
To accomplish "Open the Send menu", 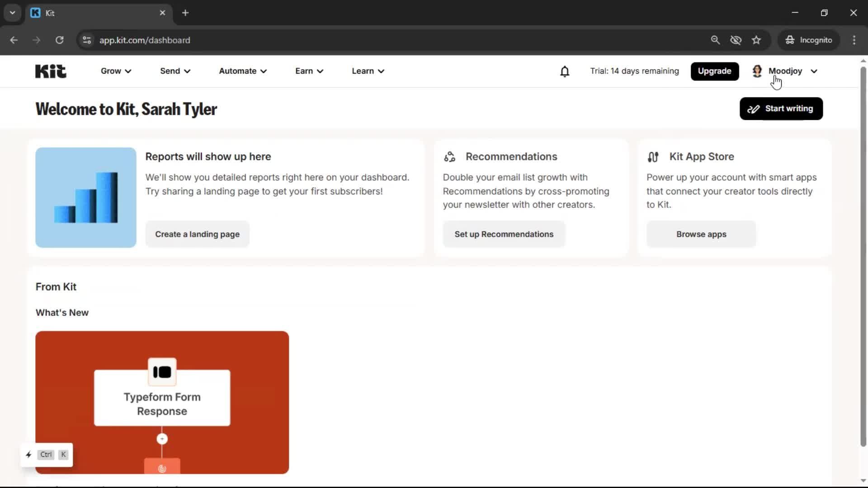I will 175,71.
